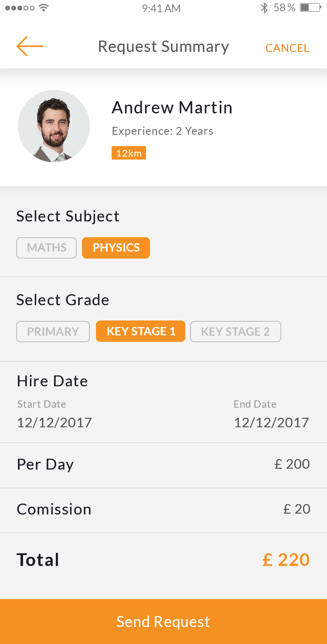Open the End Date picker

point(271,422)
